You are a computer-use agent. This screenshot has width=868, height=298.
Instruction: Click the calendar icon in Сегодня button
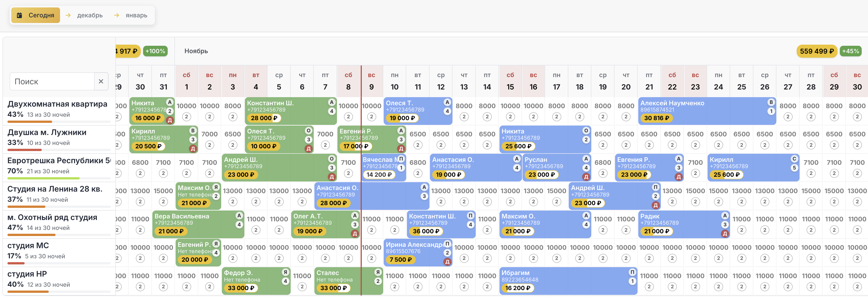20,15
